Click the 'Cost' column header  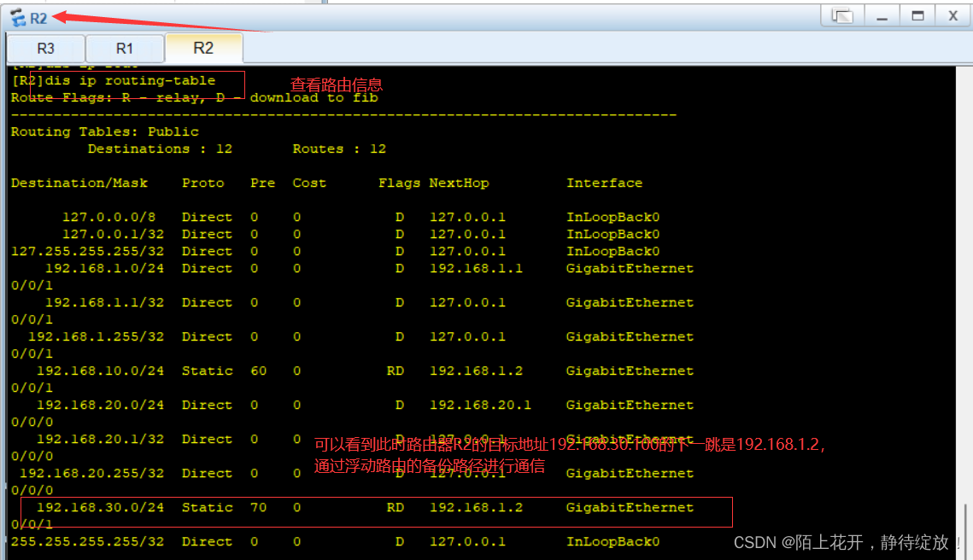tap(309, 183)
